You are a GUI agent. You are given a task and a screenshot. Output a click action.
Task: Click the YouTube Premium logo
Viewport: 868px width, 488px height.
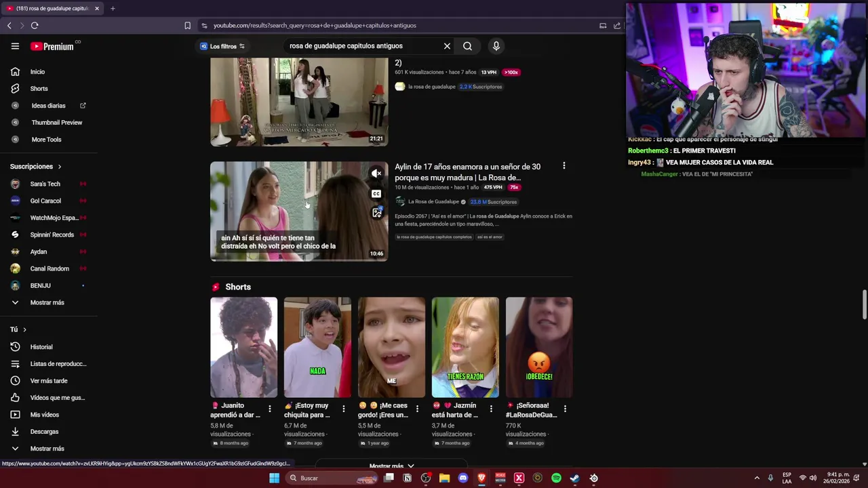[x=52, y=46]
